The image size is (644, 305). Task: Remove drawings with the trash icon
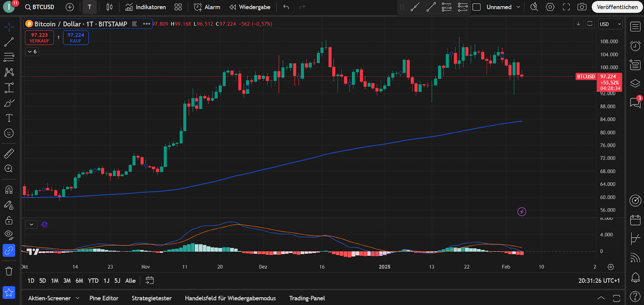[x=9, y=271]
